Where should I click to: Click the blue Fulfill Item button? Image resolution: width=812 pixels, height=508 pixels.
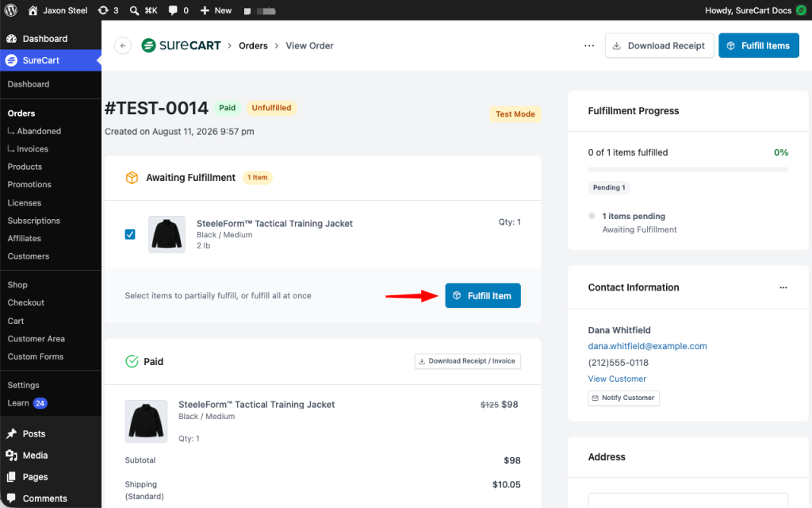click(x=483, y=295)
